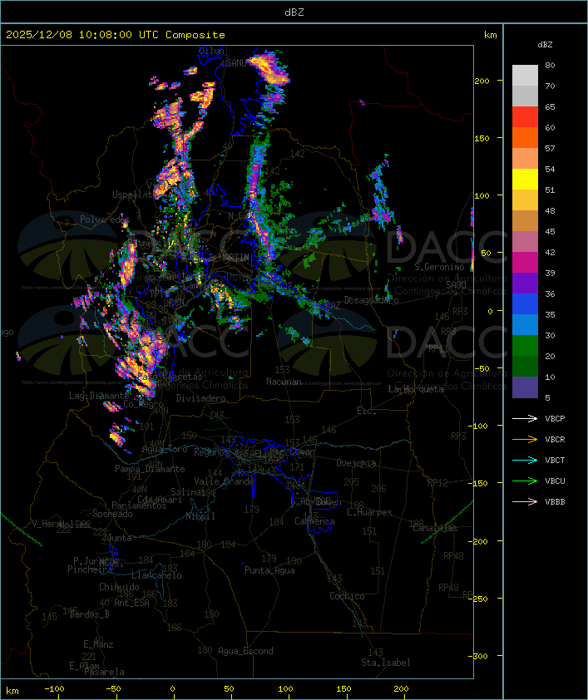Click the VBCU legend label
Image resolution: width=588 pixels, height=700 pixels.
(x=555, y=481)
